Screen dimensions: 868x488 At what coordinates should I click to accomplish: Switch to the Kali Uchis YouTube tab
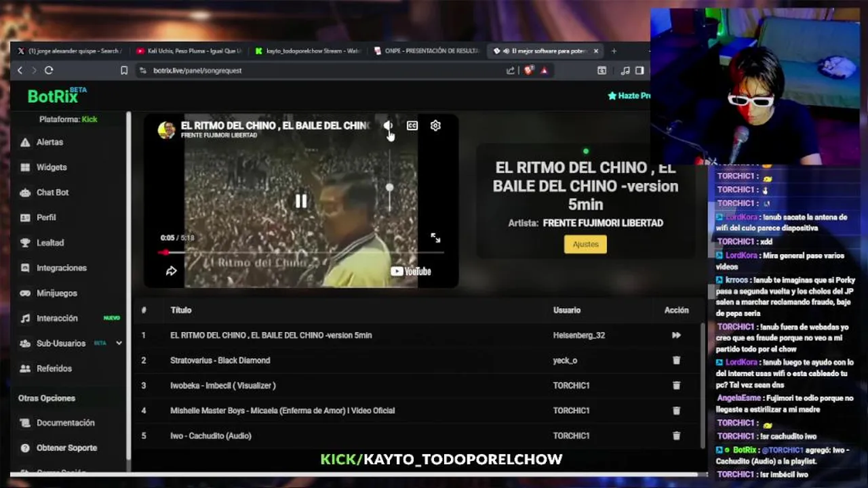click(189, 51)
